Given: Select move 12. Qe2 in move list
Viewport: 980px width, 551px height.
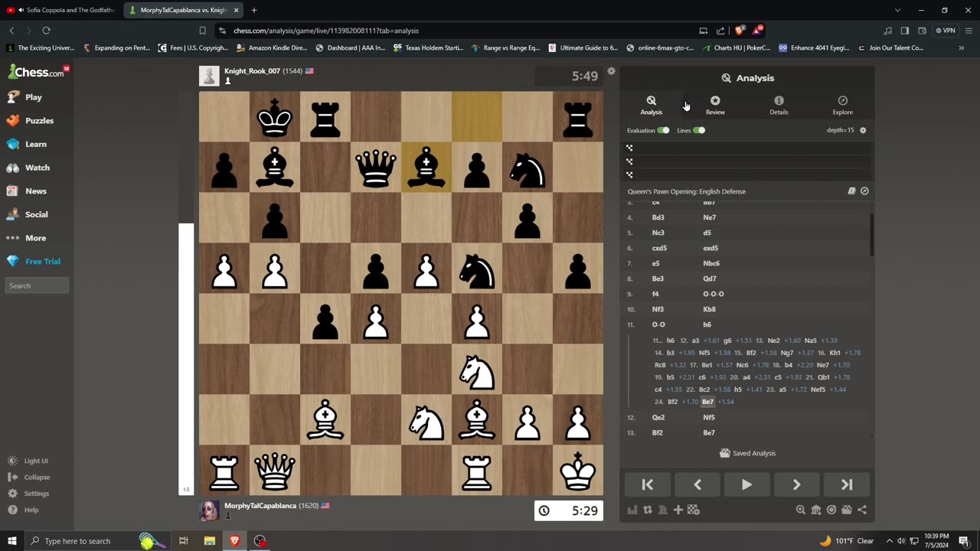Looking at the screenshot, I should pos(658,417).
